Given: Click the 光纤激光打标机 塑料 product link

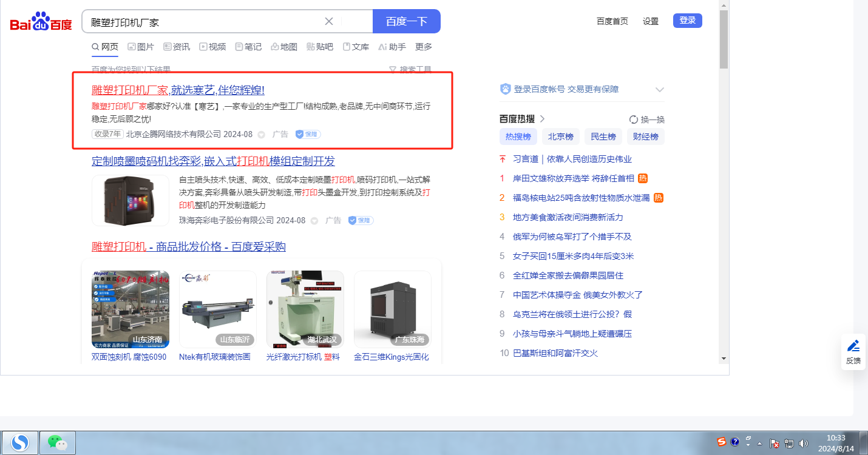Looking at the screenshot, I should coord(303,357).
